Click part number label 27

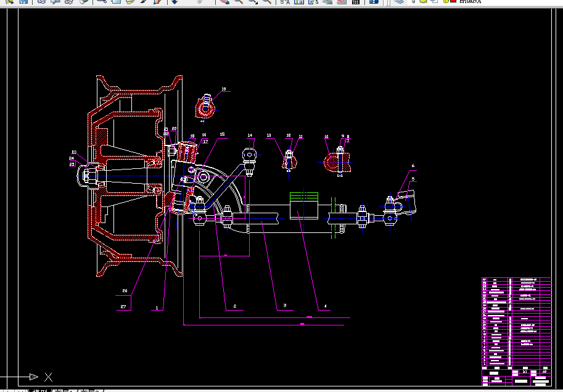pyautogui.click(x=123, y=306)
